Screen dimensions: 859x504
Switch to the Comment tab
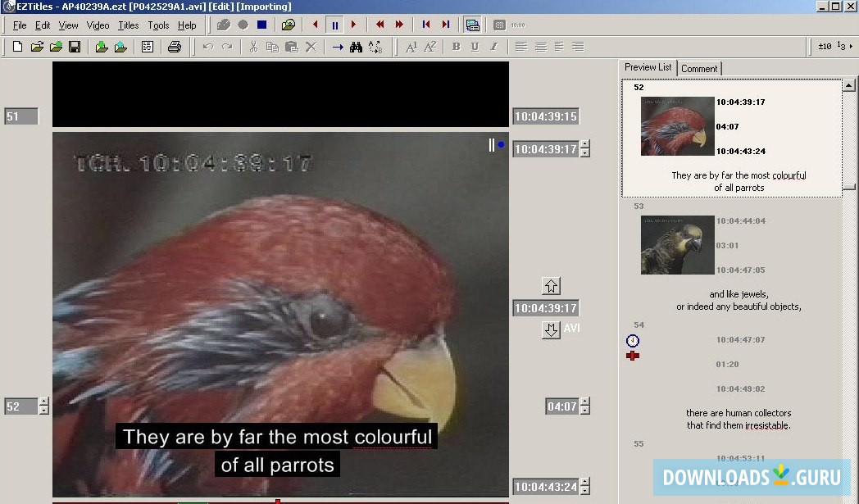[699, 69]
